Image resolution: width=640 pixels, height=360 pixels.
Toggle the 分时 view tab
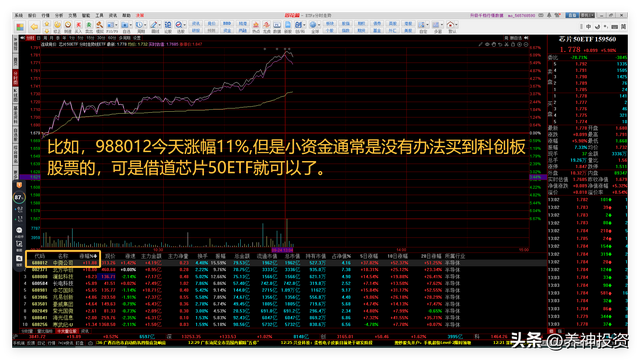[30, 38]
